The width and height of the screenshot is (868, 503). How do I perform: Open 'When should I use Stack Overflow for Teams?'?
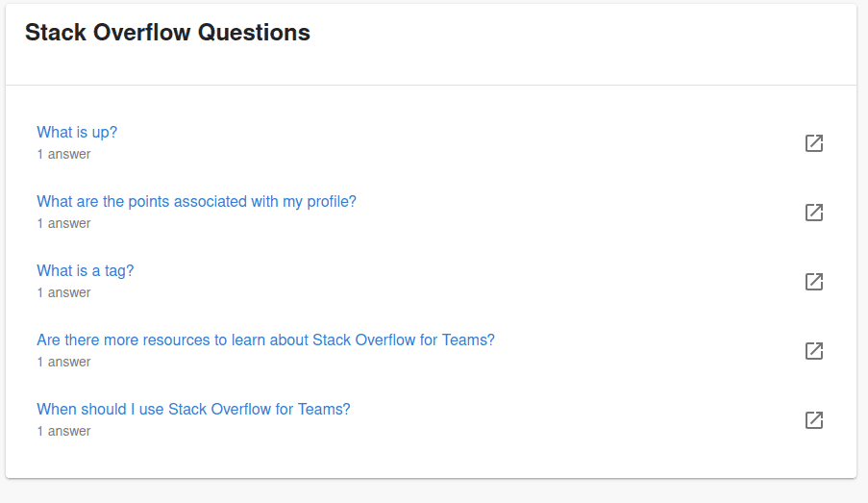point(193,409)
